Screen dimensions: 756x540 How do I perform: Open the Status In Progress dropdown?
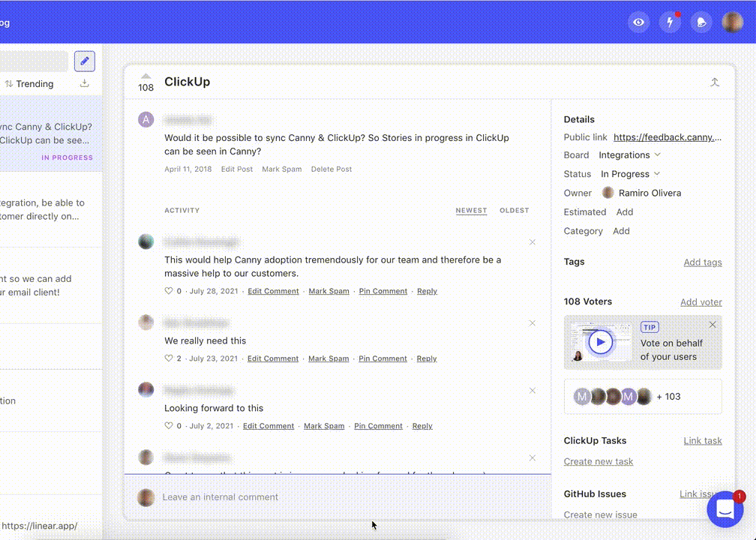[x=630, y=174]
